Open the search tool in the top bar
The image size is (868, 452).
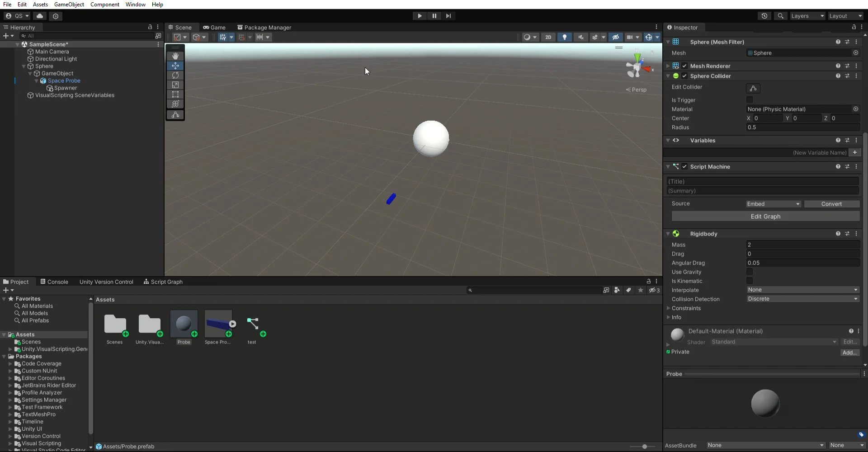point(781,16)
